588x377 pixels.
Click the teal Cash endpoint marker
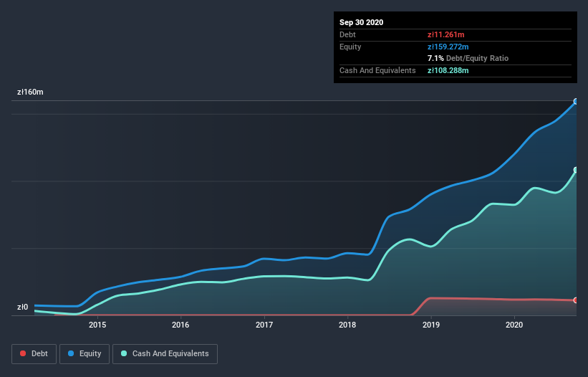(576, 170)
